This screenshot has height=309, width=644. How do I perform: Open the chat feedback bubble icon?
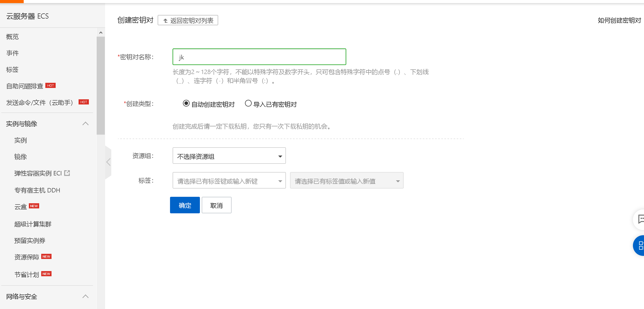click(x=640, y=219)
